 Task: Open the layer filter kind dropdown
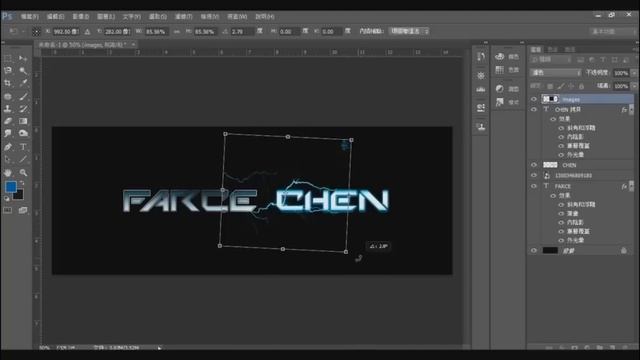pos(551,60)
